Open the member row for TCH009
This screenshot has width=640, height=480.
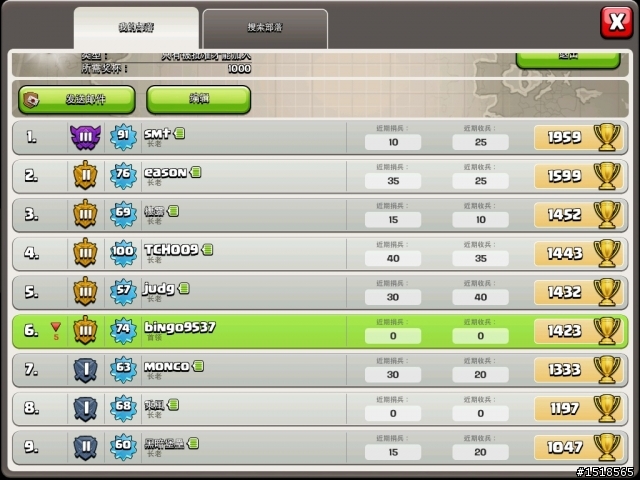point(320,253)
